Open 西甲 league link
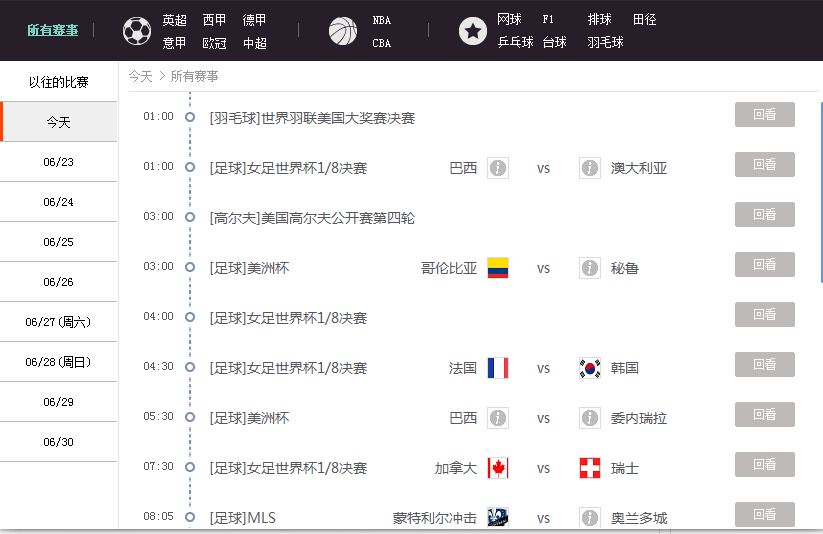The width and height of the screenshot is (823, 534). point(215,20)
